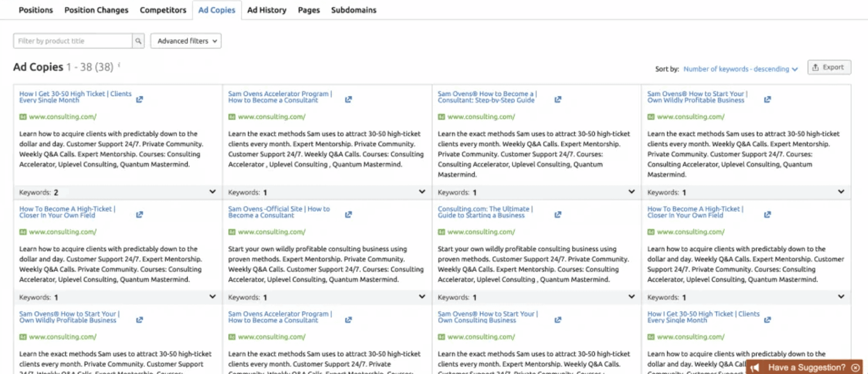
Task: Open external link for first 'How I Get 30-50 High Ticket' ad
Action: [x=139, y=99]
